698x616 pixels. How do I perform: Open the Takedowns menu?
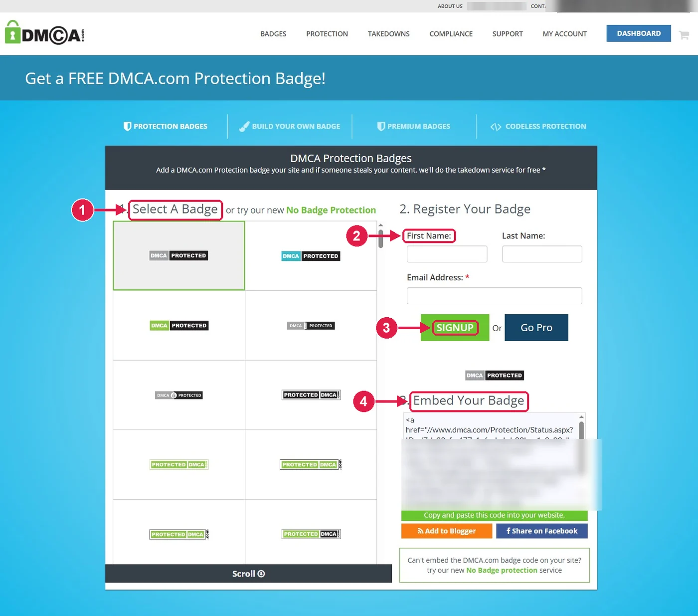(389, 34)
